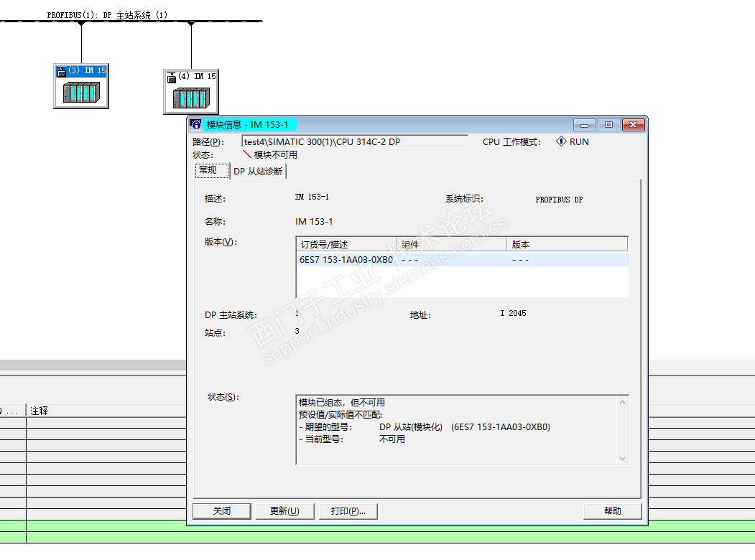Open the DP 从站诊断 tab
The height and width of the screenshot is (560, 755).
pyautogui.click(x=258, y=172)
